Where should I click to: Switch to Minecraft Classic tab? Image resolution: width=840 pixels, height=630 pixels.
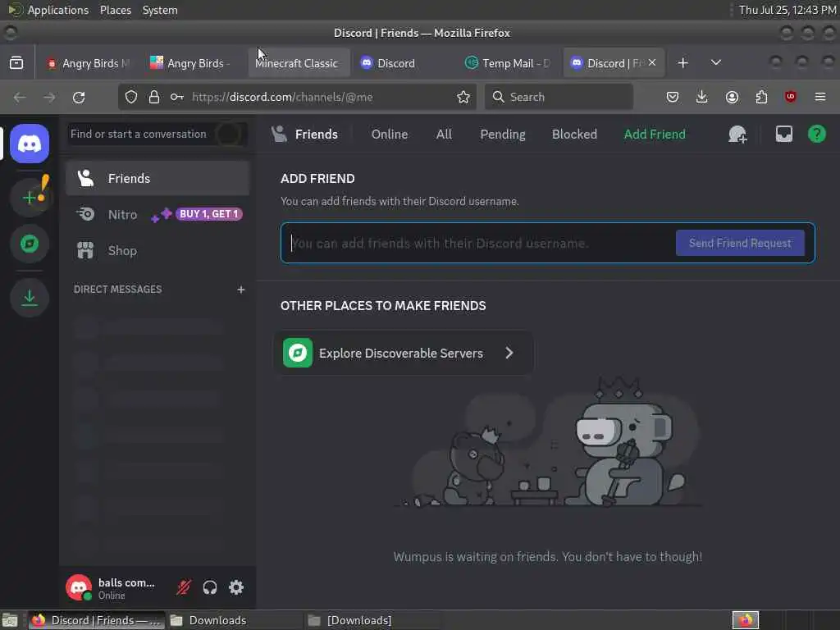pyautogui.click(x=299, y=63)
